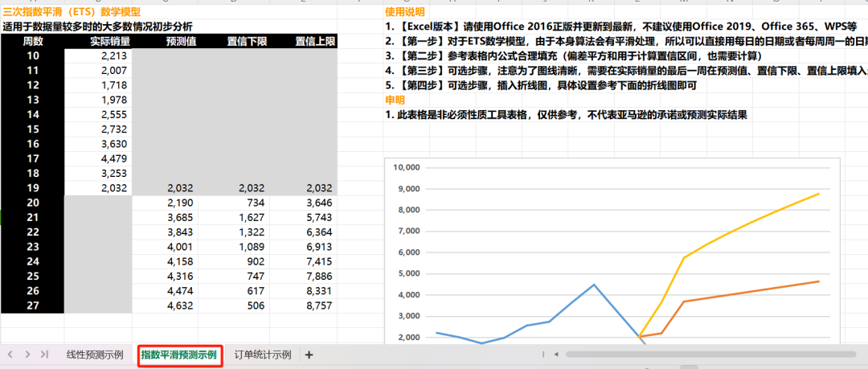The width and height of the screenshot is (868, 369).
Task: Click the horizontal scrollbar thumb
Action: tap(710, 354)
